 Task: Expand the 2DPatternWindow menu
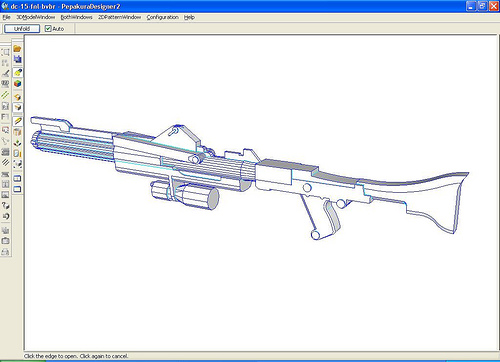pos(119,17)
